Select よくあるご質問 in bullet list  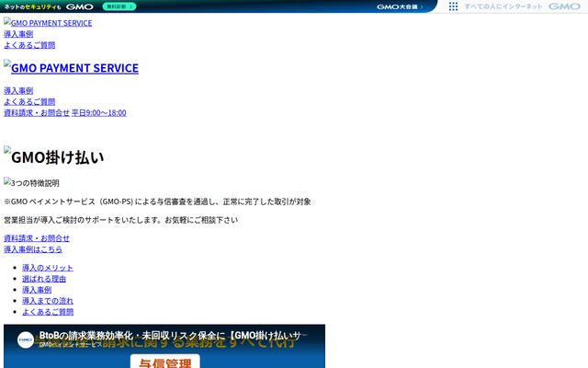(x=48, y=312)
